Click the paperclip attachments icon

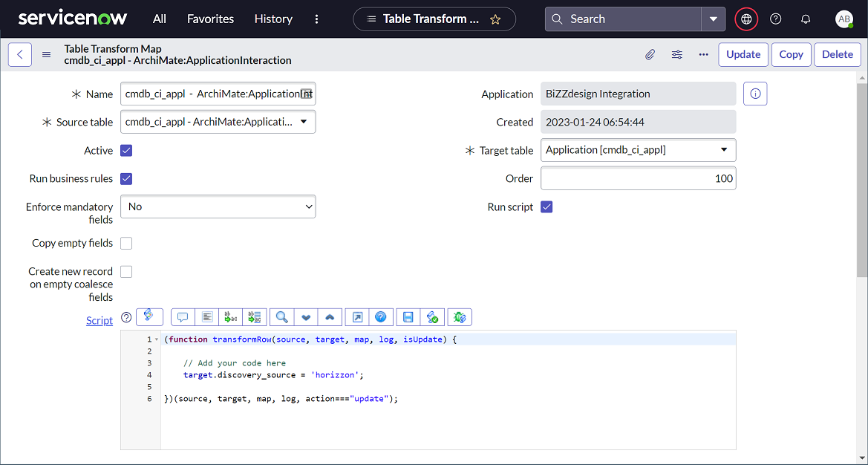click(x=650, y=54)
